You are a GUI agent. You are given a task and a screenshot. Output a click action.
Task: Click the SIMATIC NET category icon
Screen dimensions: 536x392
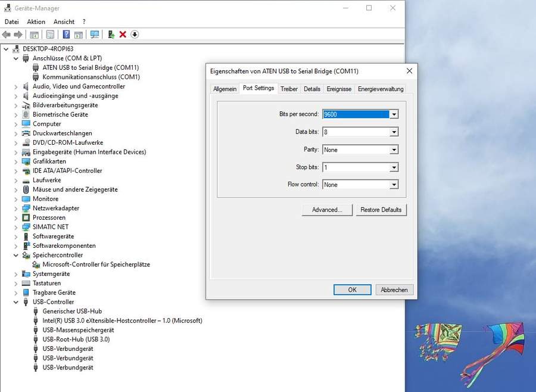26,227
